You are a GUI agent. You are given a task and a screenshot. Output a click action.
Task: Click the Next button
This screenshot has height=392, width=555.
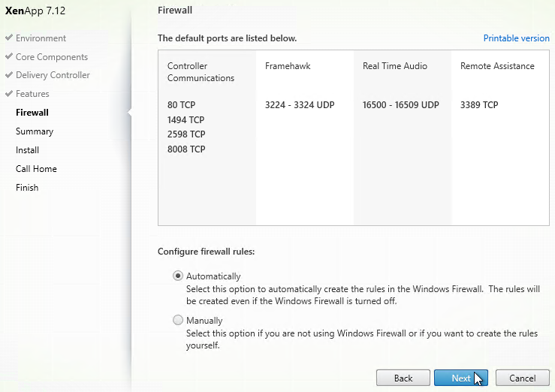pyautogui.click(x=461, y=378)
